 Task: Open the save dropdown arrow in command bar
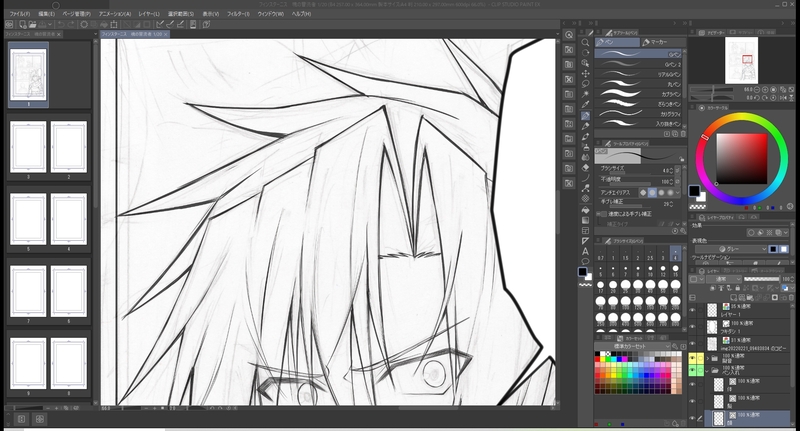[x=50, y=24]
